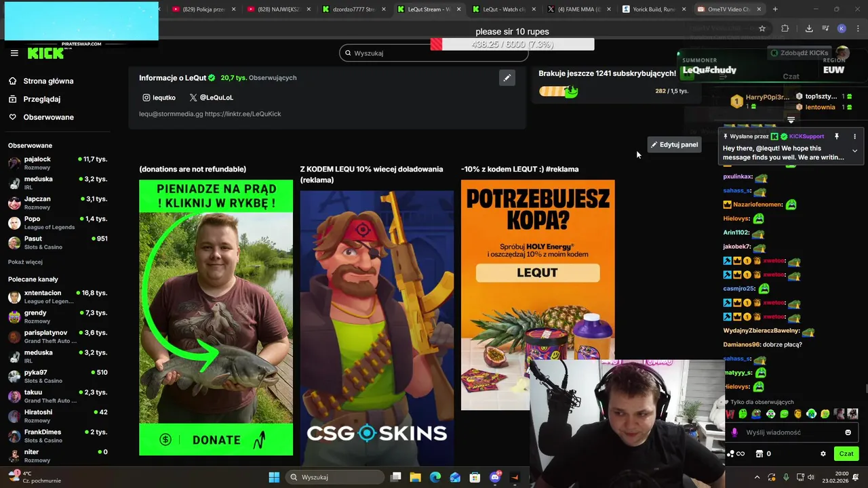
Task: Click the panel edit pencil icon
Action: pos(507,78)
